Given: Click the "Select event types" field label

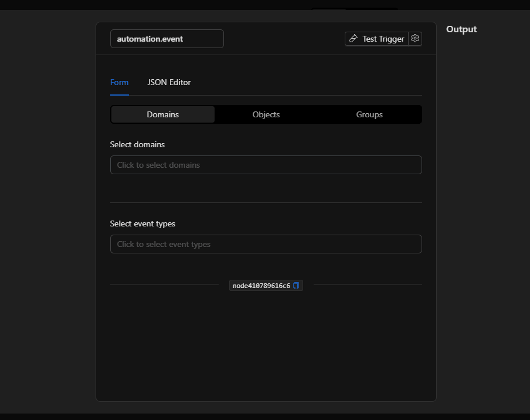Looking at the screenshot, I should (x=142, y=223).
